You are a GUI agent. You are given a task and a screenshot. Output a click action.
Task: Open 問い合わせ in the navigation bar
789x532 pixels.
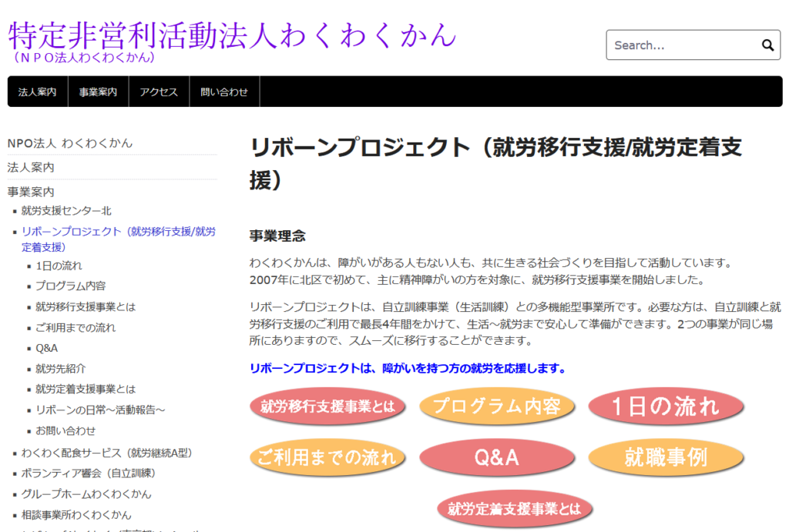224,92
